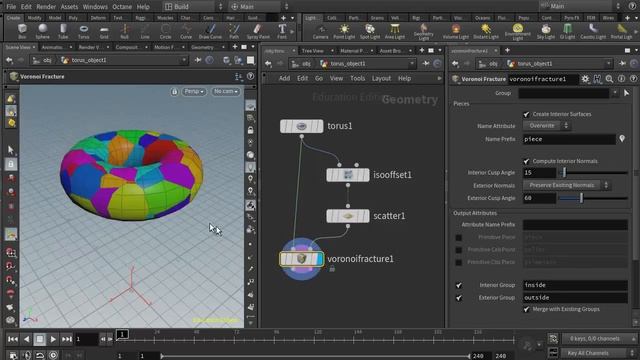Enable the Primitive Cell Point checkbox

pyautogui.click(x=459, y=249)
